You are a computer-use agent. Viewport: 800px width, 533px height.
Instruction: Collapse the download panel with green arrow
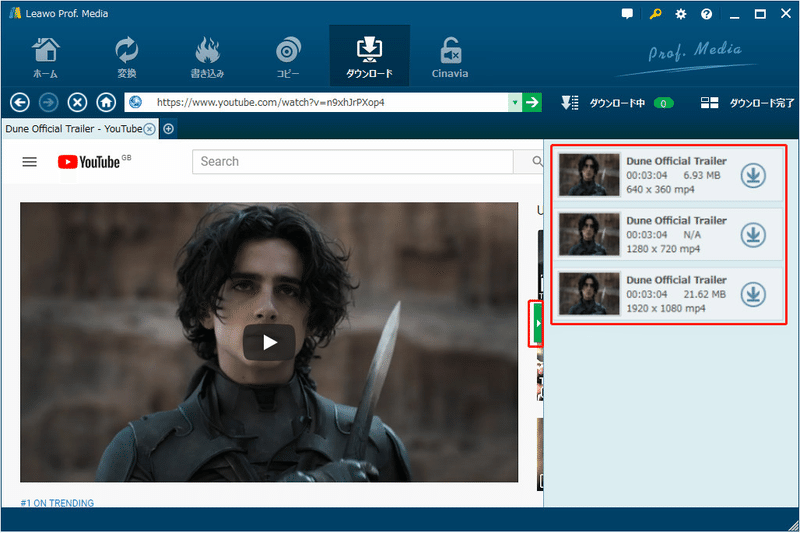tap(537, 323)
